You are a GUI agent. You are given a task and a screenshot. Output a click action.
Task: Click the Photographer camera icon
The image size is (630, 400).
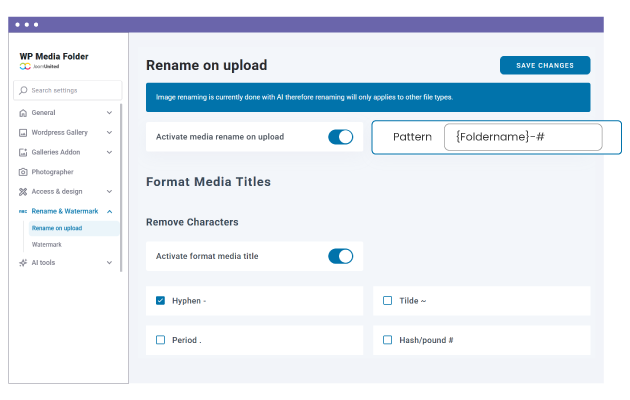point(23,172)
